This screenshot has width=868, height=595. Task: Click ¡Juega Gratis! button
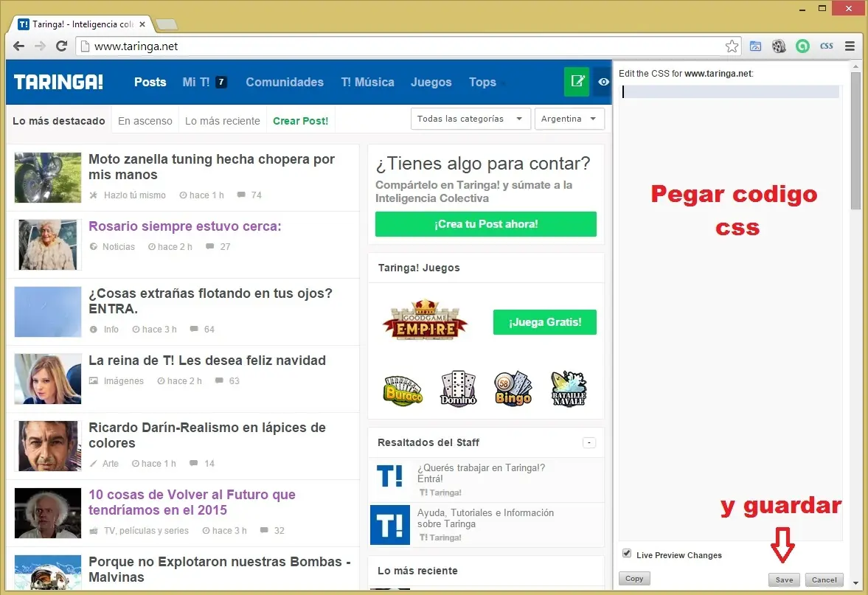pyautogui.click(x=545, y=322)
